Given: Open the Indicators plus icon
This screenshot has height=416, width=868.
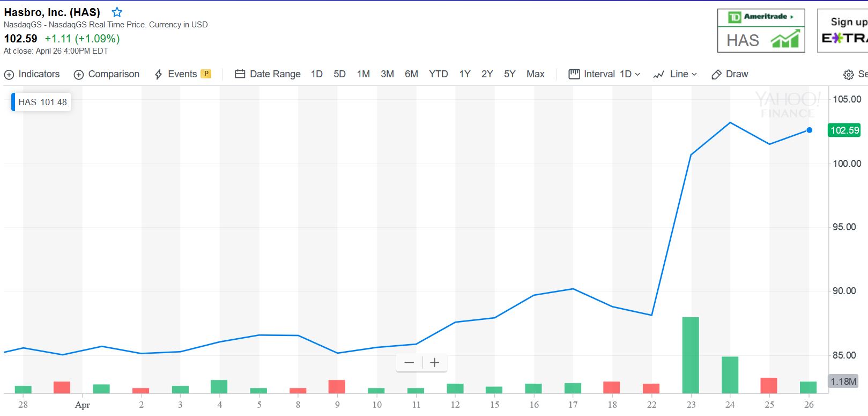Looking at the screenshot, I should tap(9, 75).
